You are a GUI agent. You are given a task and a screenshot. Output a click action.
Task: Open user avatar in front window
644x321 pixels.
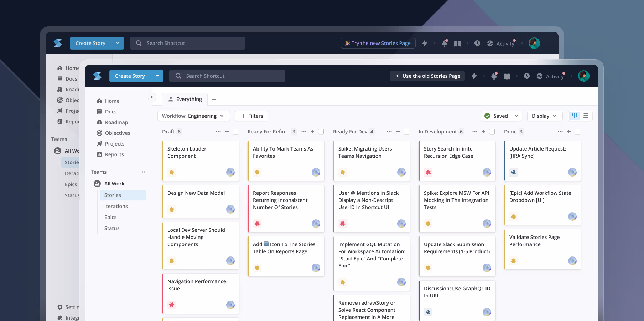pos(584,76)
